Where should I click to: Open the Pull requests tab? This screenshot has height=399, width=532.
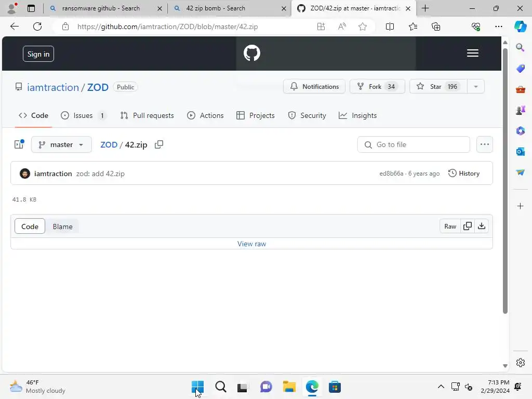coord(147,115)
